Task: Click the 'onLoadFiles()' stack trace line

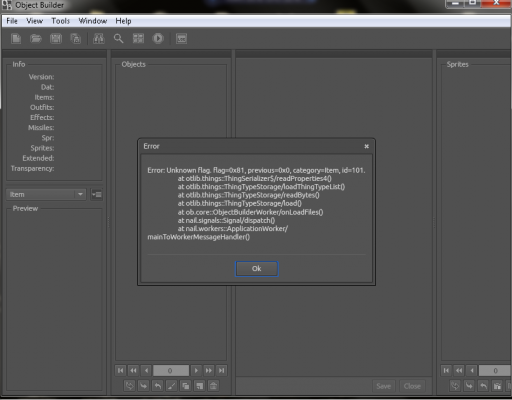Action: (250, 212)
